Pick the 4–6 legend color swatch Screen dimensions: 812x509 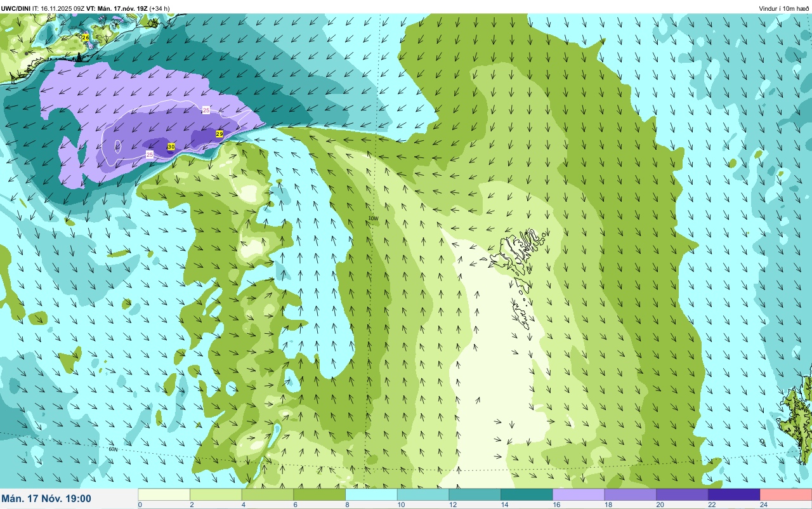(268, 494)
